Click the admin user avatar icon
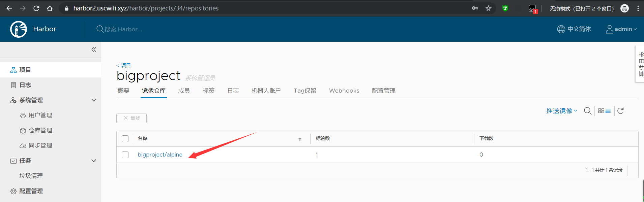Image resolution: width=644 pixels, height=202 pixels. (x=610, y=29)
